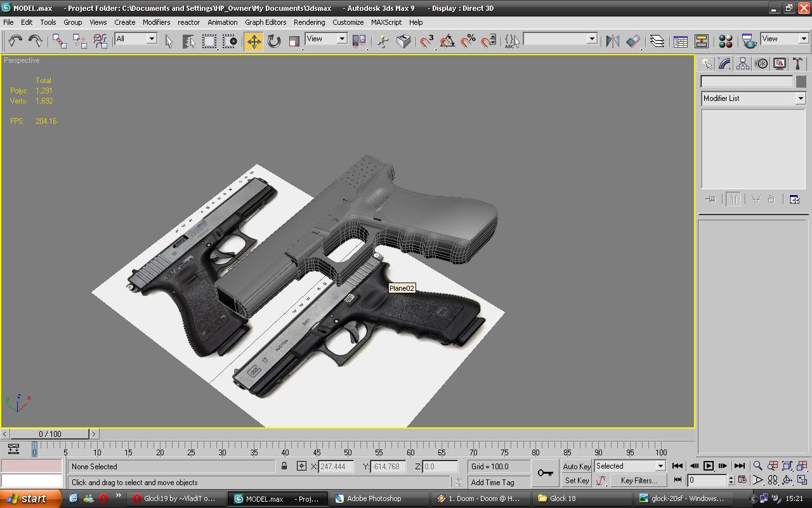Click Edit Named Selection Sets icon
The image size is (812, 508).
[x=512, y=41]
